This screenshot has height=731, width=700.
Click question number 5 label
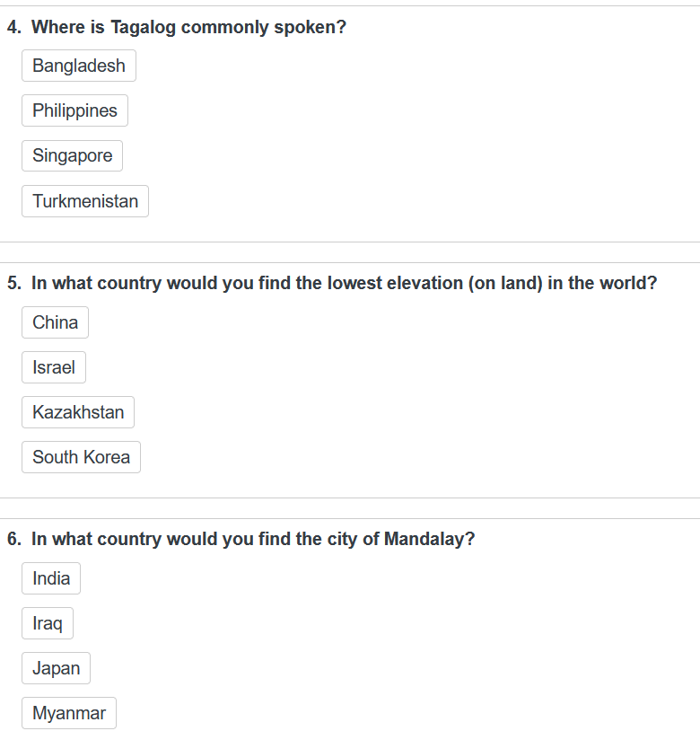(x=14, y=284)
